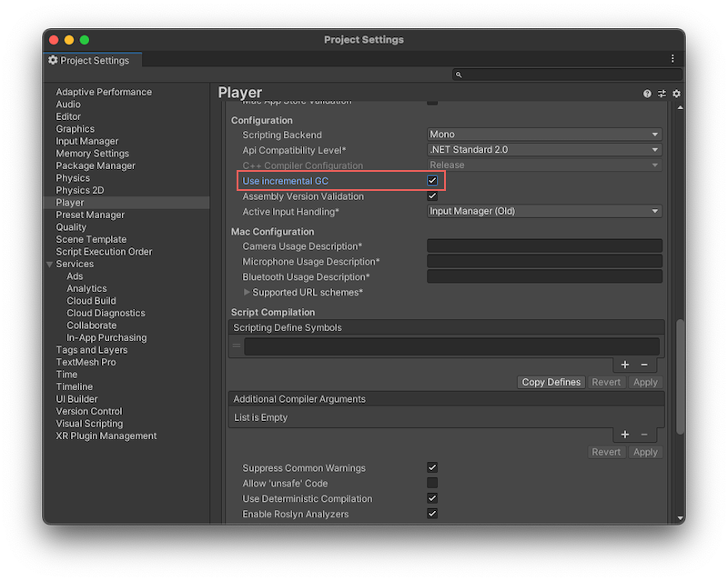The height and width of the screenshot is (581, 728).
Task: Disable Roslyn Analyzers
Action: pyautogui.click(x=433, y=514)
